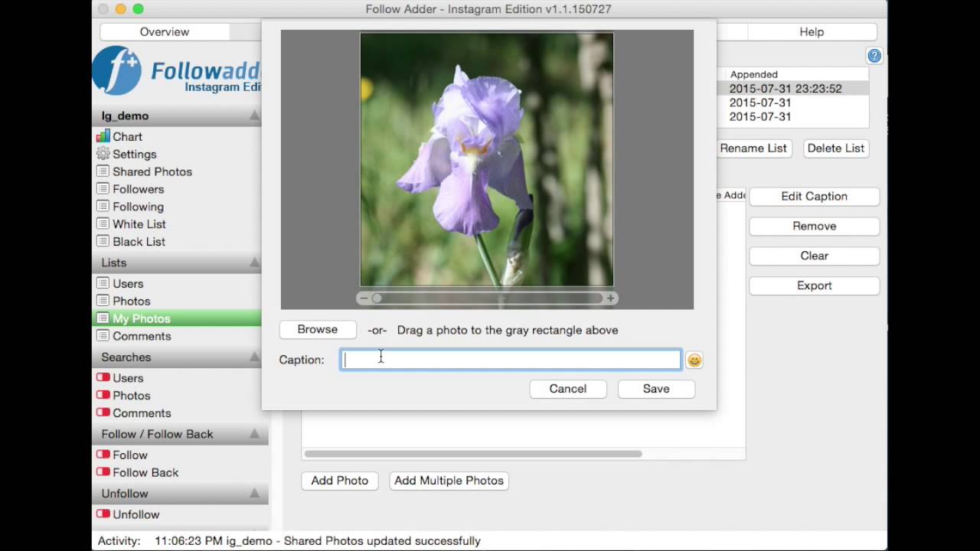Select list row 2015-07-31 23:23:52
980x551 pixels.
tap(793, 89)
